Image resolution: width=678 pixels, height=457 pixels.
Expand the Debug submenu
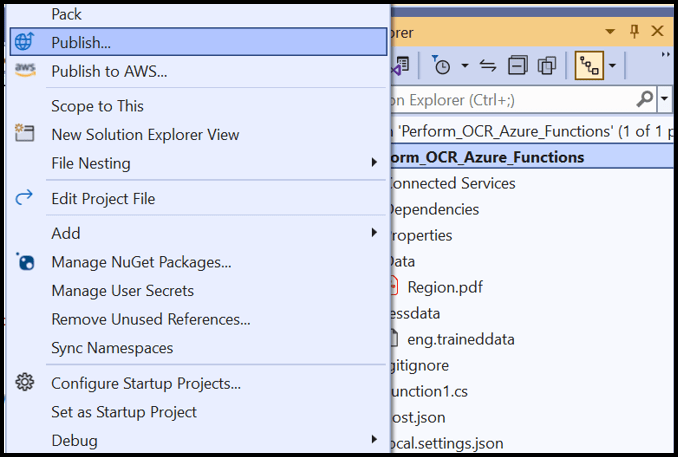pyautogui.click(x=374, y=440)
